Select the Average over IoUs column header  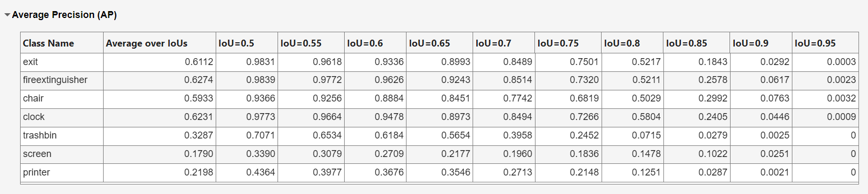pyautogui.click(x=160, y=43)
